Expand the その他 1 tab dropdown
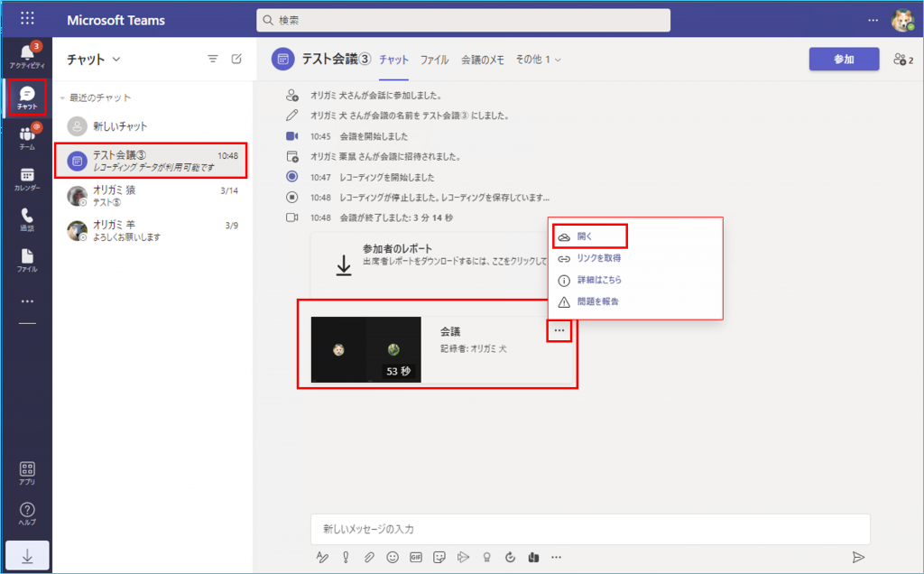Image resolution: width=924 pixels, height=574 pixels. 539,60
